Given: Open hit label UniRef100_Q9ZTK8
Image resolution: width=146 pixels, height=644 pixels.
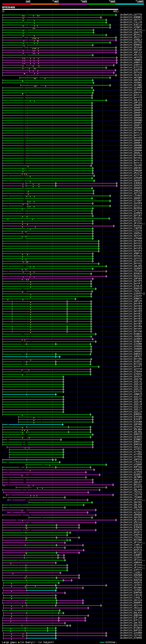Looking at the screenshot, I should click(x=131, y=42).
